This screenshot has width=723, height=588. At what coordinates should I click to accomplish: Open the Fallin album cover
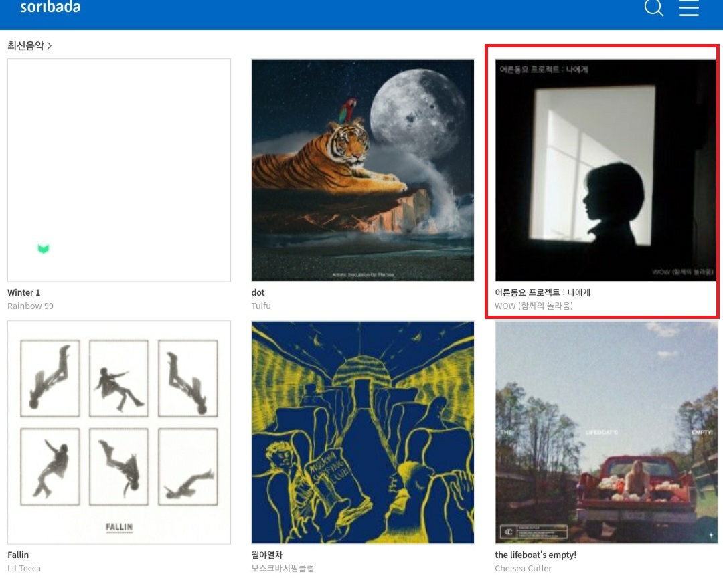pyautogui.click(x=119, y=432)
